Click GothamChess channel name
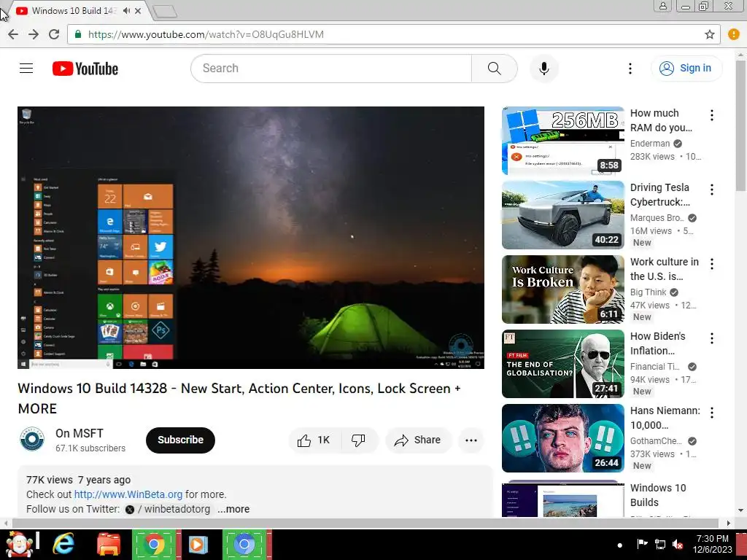 click(656, 441)
